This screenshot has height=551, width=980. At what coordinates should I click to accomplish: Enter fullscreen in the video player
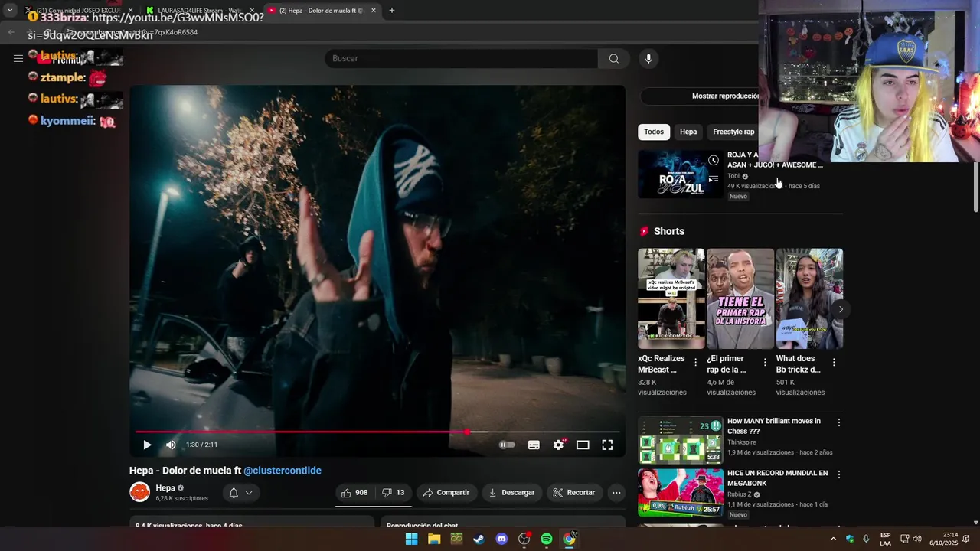(x=607, y=445)
